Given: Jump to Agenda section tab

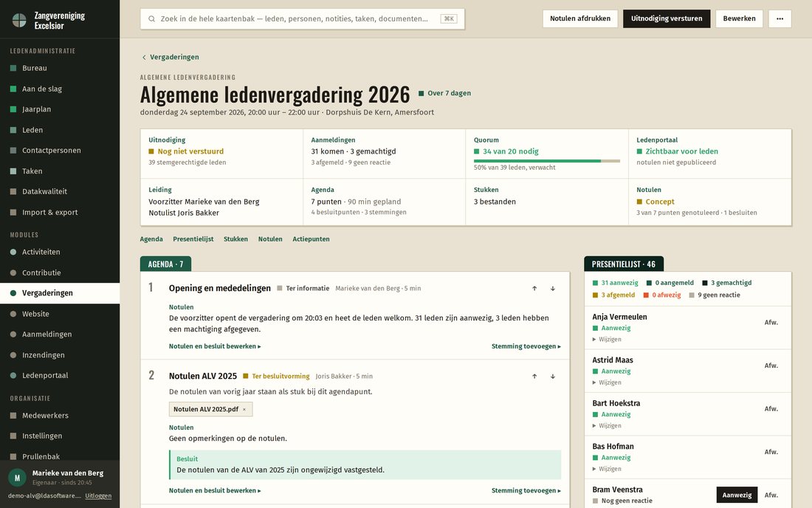Looking at the screenshot, I should click(x=151, y=239).
